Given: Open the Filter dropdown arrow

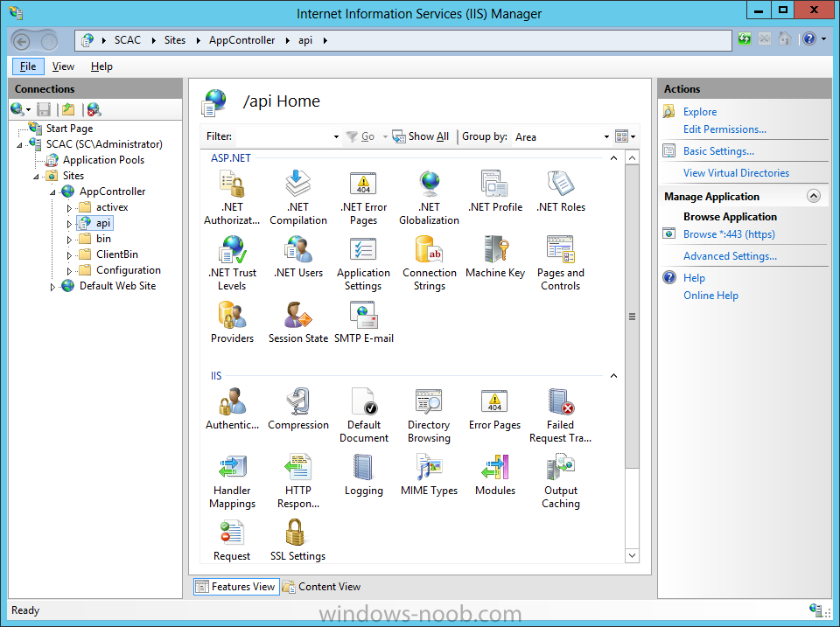Looking at the screenshot, I should (336, 137).
